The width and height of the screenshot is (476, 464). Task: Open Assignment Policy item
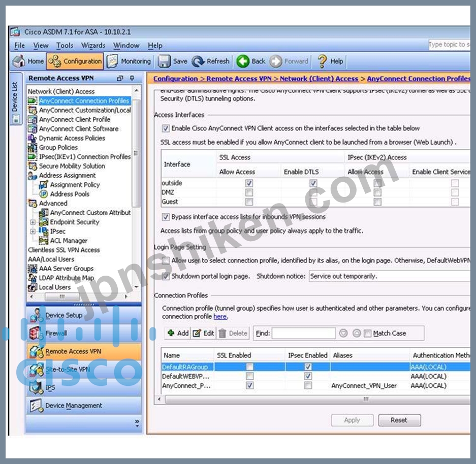click(75, 185)
